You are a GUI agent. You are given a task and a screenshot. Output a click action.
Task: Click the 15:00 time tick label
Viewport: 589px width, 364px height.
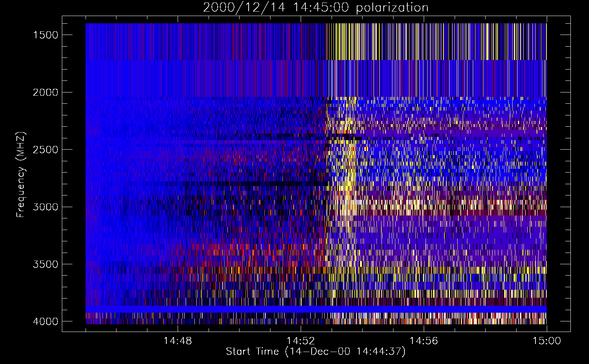coord(547,341)
